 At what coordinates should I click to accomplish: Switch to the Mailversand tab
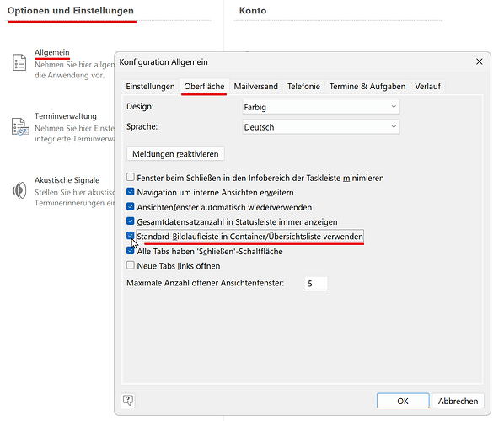click(255, 87)
